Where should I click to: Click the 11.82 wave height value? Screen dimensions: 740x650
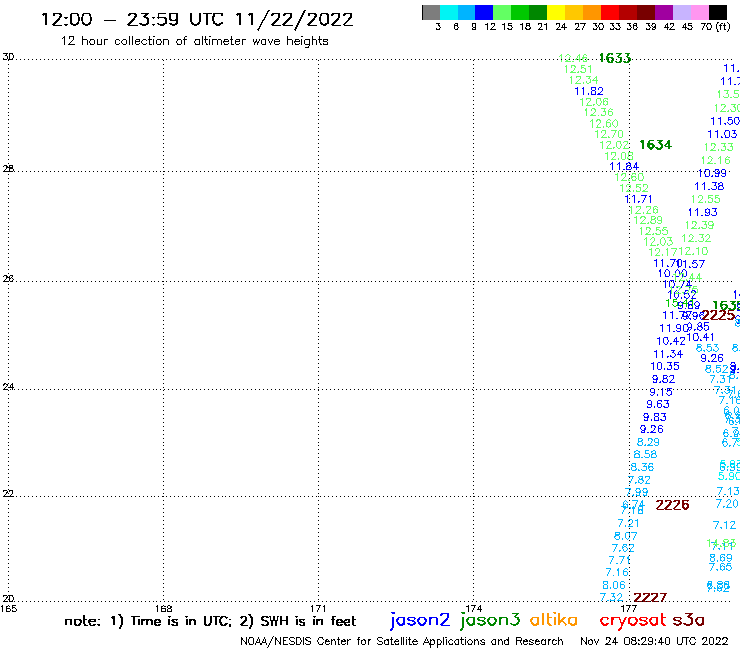[589, 91]
